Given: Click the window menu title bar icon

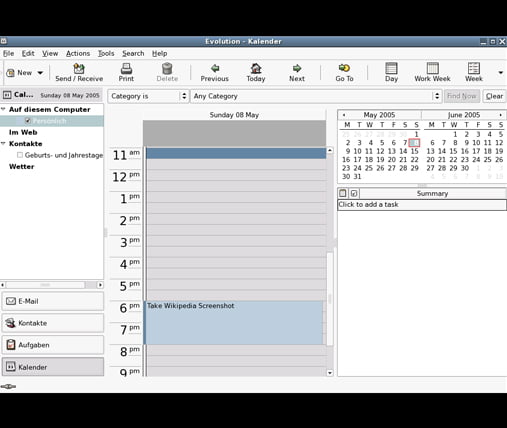Looking at the screenshot, I should tap(4, 41).
